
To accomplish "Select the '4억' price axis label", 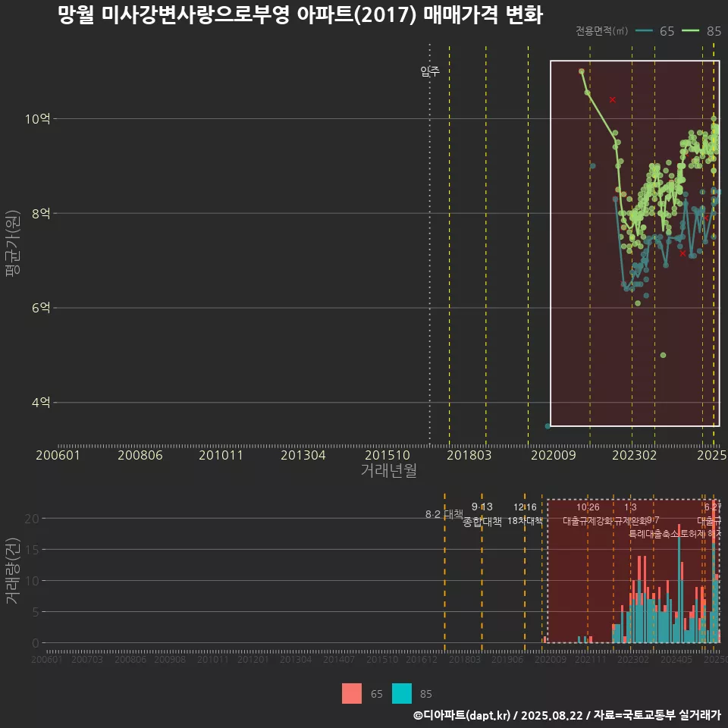I will coord(41,403).
